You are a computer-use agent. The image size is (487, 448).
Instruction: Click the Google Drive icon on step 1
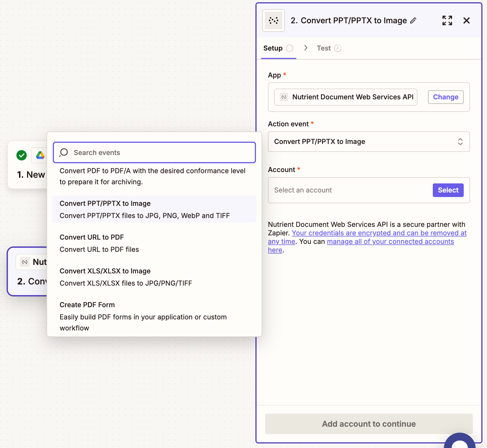[40, 155]
